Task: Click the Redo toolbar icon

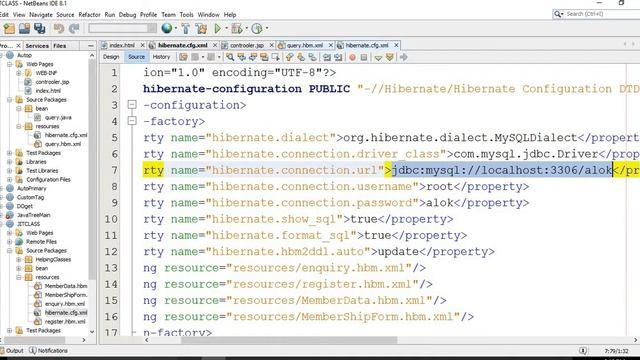Action: tap(74, 29)
